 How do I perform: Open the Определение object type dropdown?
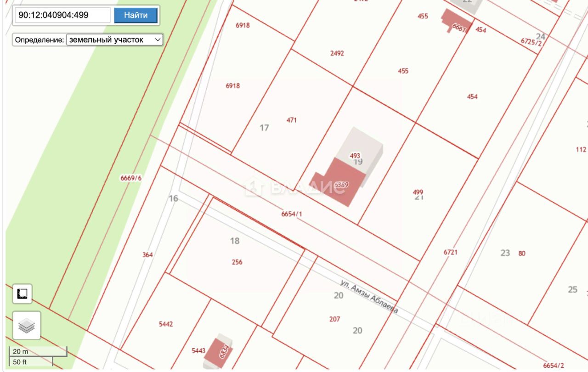tap(115, 40)
